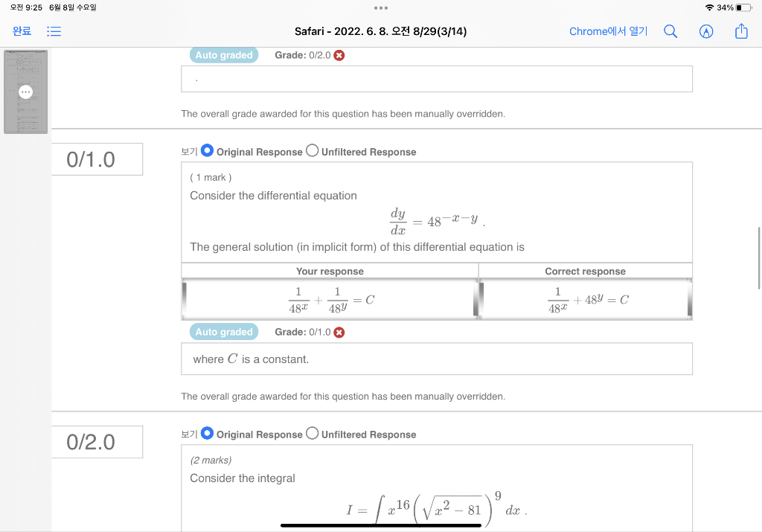Viewport: 762px width, 532px height.
Task: Tap the Auto graded badge above Grade 0/1.0
Action: tap(223, 332)
